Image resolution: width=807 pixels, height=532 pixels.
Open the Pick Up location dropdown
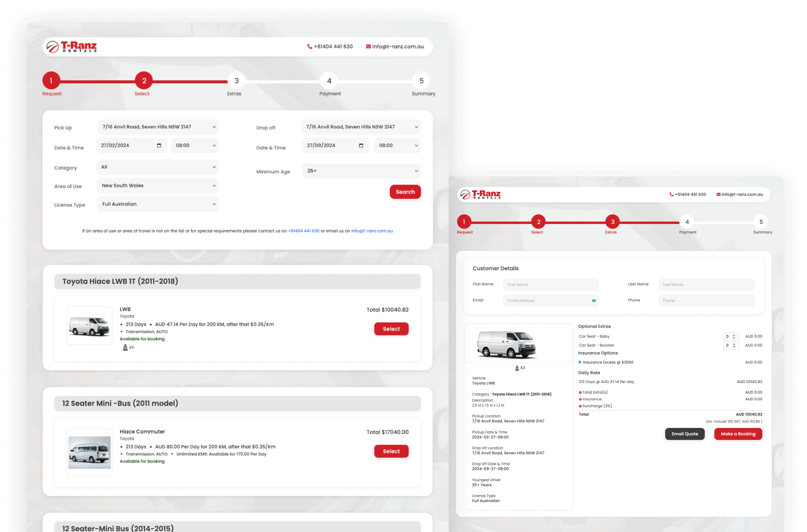coord(158,127)
